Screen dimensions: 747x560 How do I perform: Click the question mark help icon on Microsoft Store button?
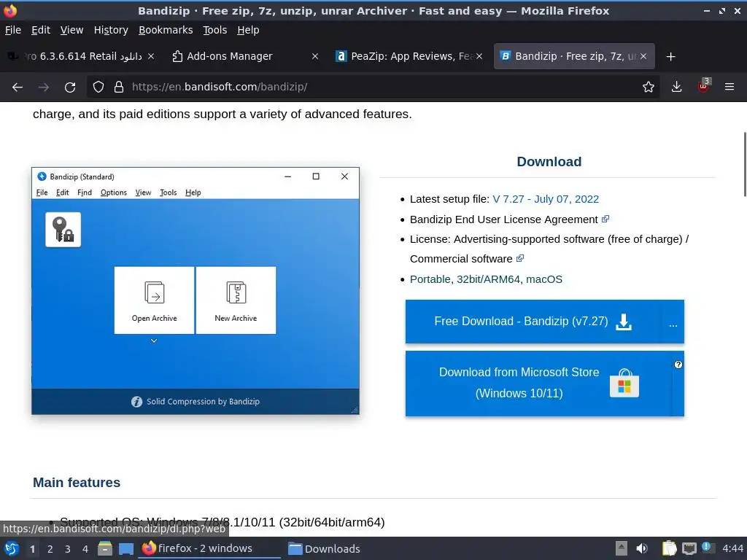click(678, 365)
